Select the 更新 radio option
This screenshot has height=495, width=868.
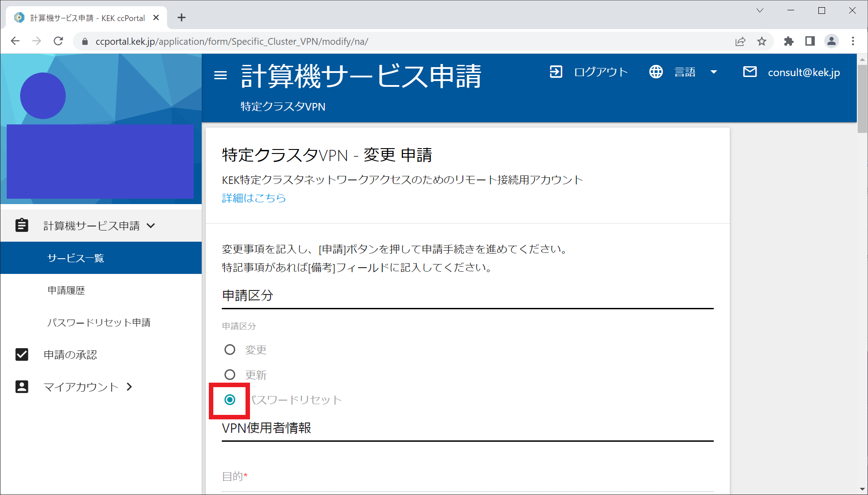tap(230, 375)
